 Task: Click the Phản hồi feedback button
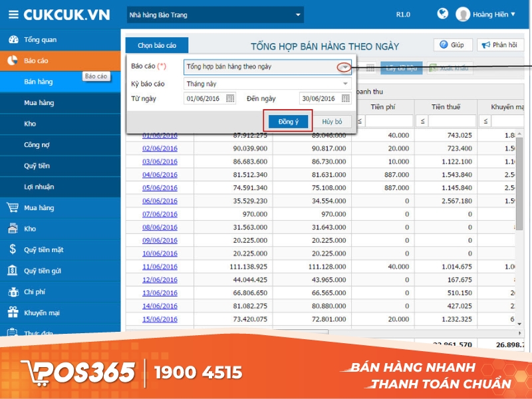(x=501, y=45)
